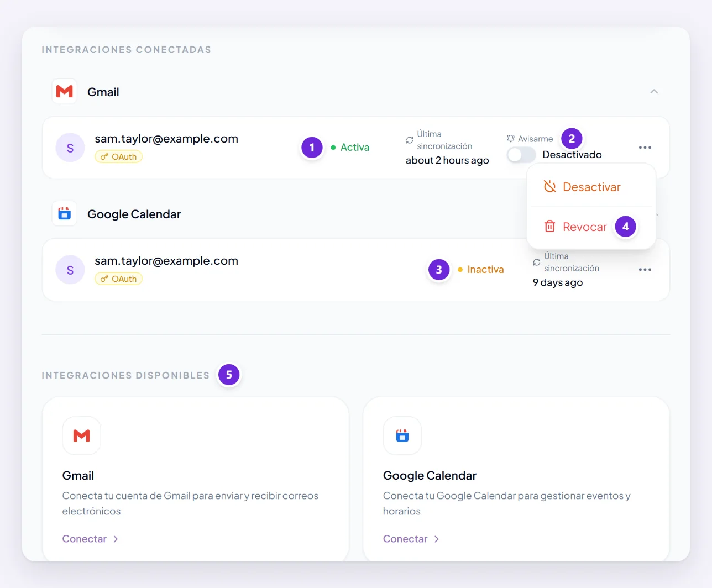Click the 'Desactivado' label next to the switch
This screenshot has width=712, height=588.
click(x=572, y=155)
